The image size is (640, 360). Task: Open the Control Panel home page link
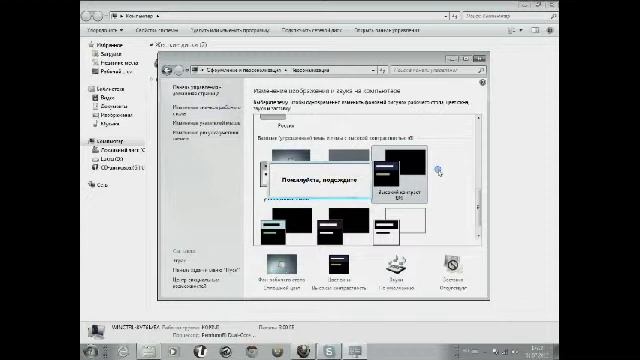click(x=196, y=90)
